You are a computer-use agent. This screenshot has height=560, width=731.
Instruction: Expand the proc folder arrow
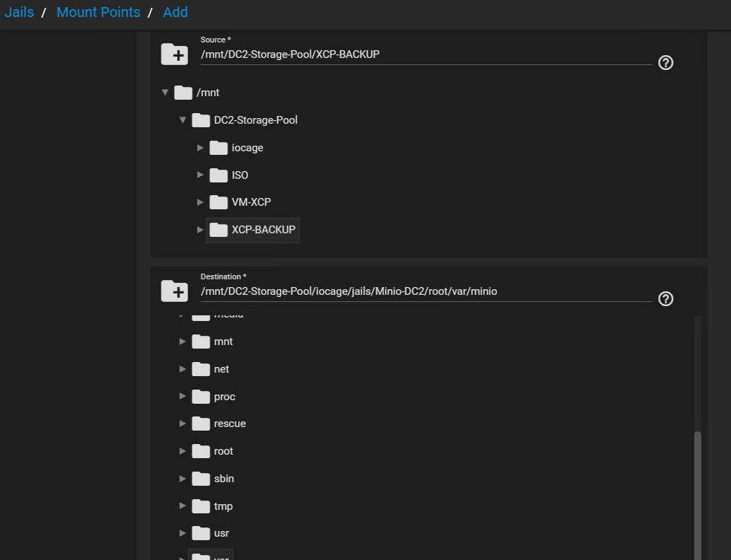tap(182, 397)
